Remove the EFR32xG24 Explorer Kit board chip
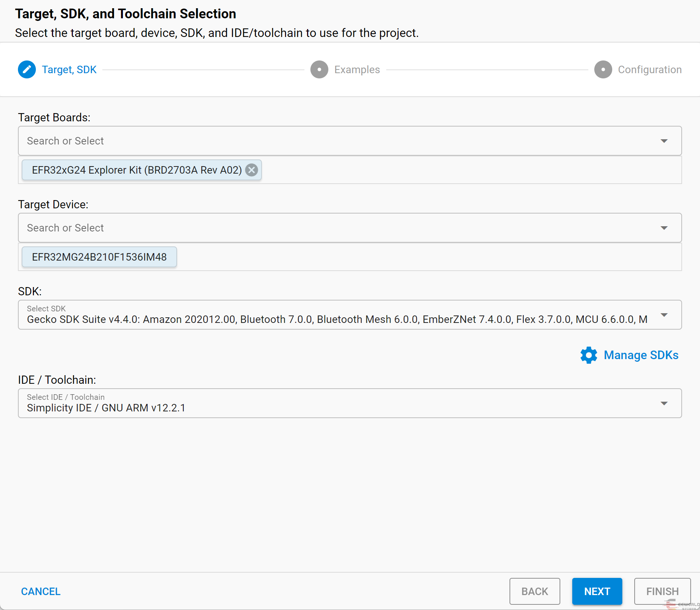The height and width of the screenshot is (610, 700). pyautogui.click(x=252, y=170)
